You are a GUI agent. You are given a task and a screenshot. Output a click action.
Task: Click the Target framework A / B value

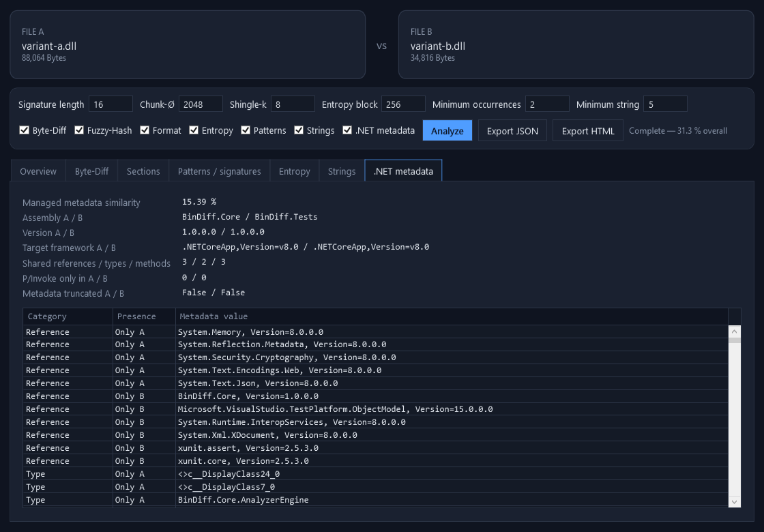click(x=306, y=247)
